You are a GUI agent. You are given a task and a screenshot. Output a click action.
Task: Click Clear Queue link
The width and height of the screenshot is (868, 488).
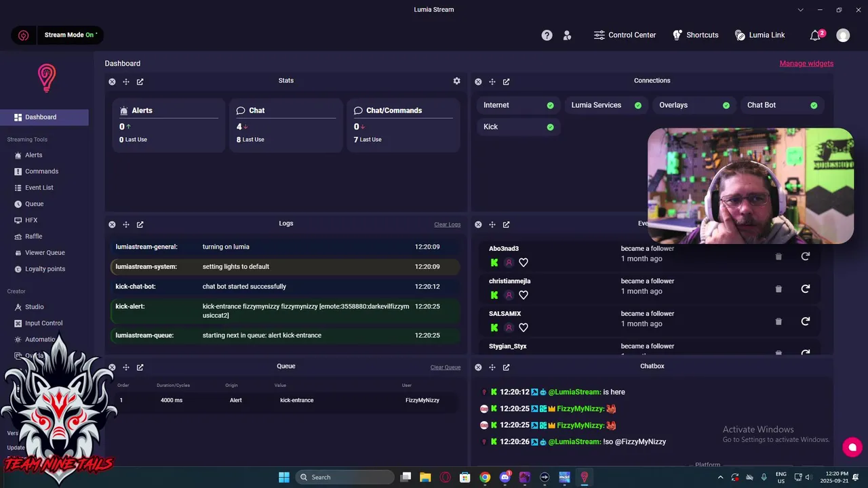coord(446,367)
